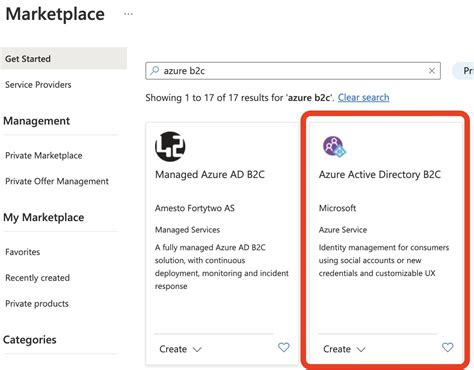The image size is (474, 370).
Task: Click the Management section heading
Action: 37,121
